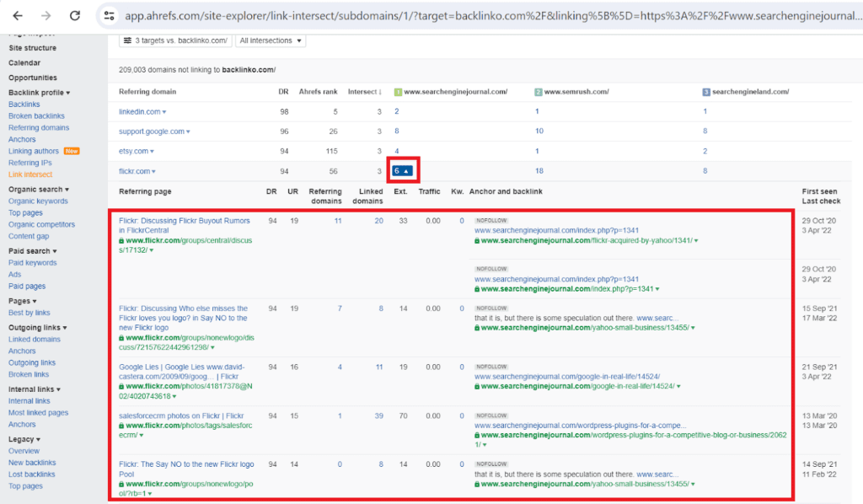The width and height of the screenshot is (863, 504).
Task: Collapse the Legacy sidebar section
Action: pyautogui.click(x=24, y=439)
